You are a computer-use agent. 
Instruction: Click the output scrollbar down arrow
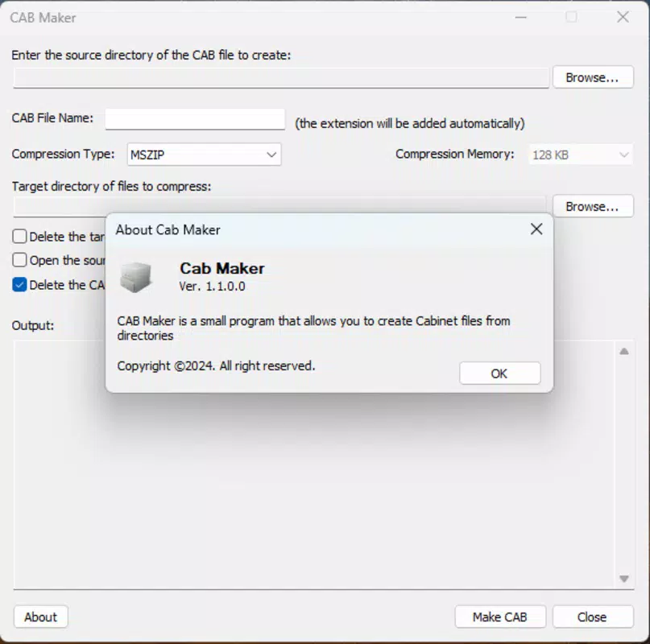[x=624, y=579]
